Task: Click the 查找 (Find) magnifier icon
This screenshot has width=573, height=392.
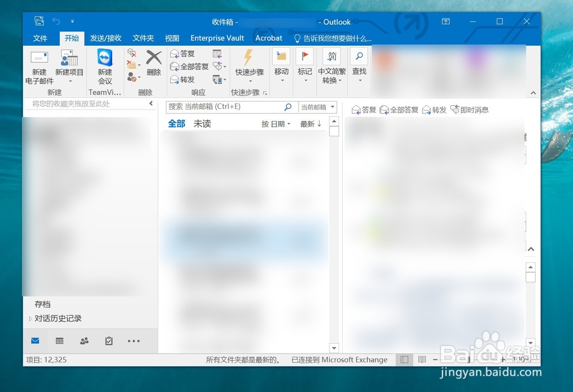Action: pos(359,57)
